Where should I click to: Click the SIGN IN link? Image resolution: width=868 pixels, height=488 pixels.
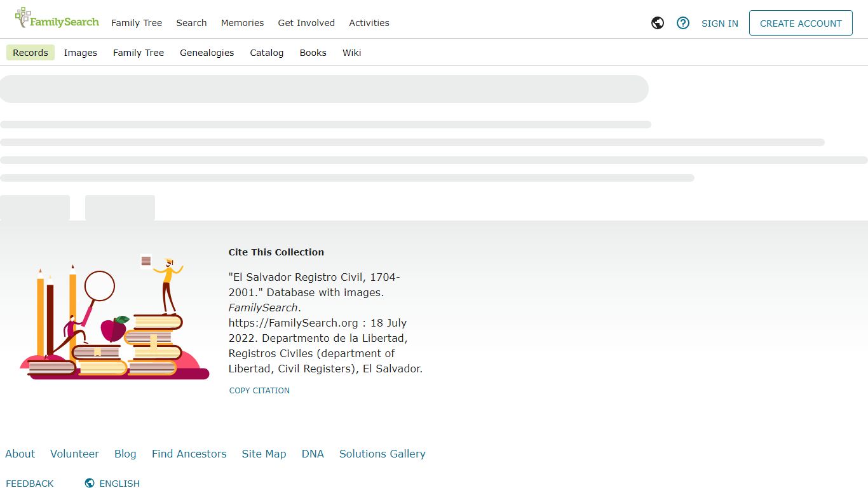click(720, 24)
